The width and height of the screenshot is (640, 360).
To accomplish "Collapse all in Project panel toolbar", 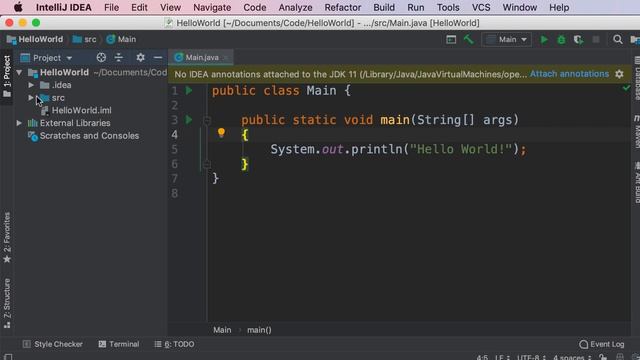I will pyautogui.click(x=119, y=58).
